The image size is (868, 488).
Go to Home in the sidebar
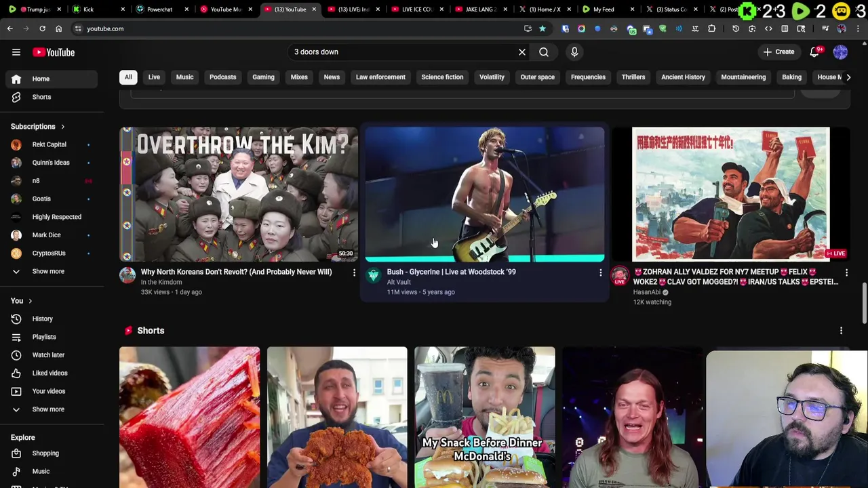pos(52,79)
